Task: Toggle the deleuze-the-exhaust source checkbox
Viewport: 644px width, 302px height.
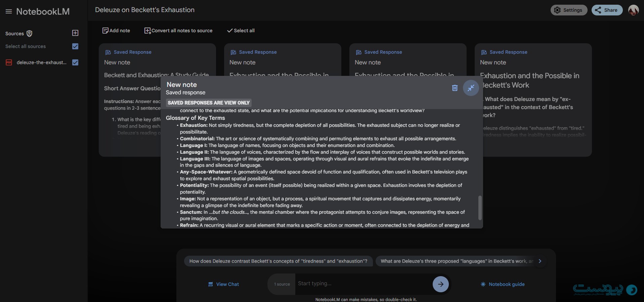Action: (x=75, y=62)
